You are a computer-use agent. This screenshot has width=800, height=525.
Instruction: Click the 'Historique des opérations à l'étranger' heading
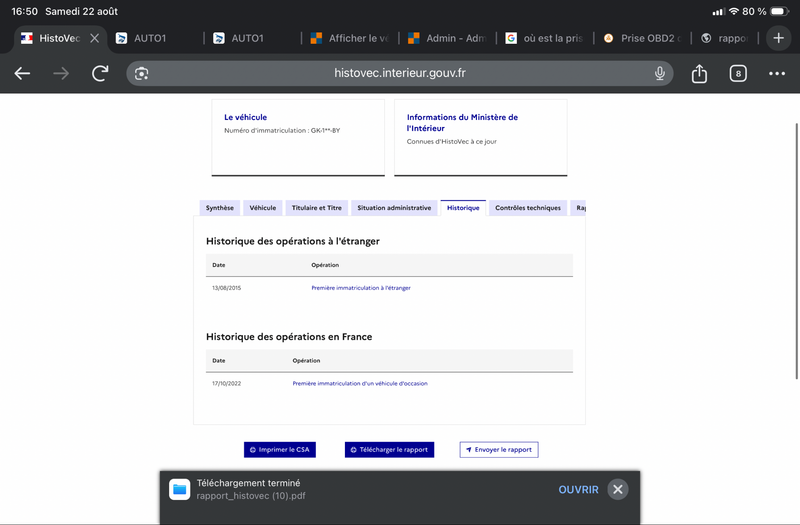click(x=293, y=241)
